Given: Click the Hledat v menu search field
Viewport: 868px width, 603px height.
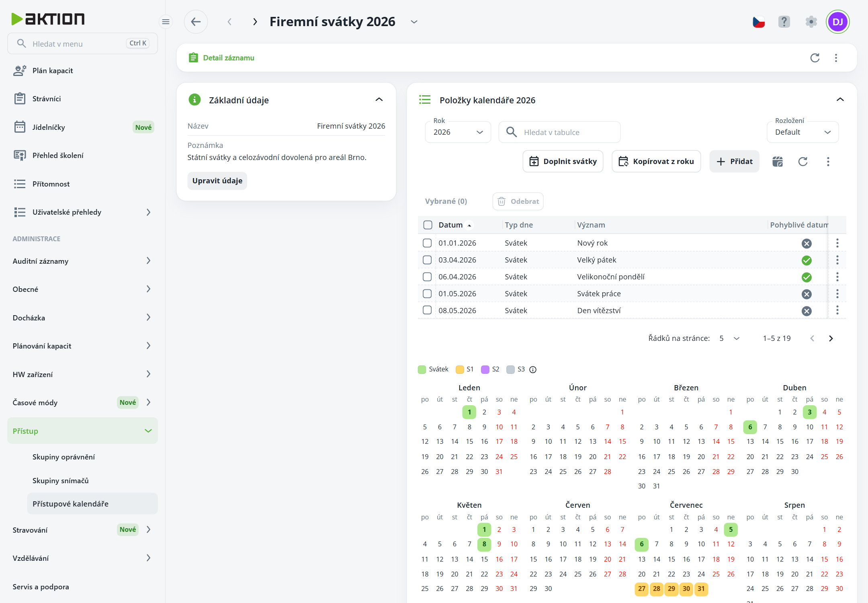Looking at the screenshot, I should (82, 43).
